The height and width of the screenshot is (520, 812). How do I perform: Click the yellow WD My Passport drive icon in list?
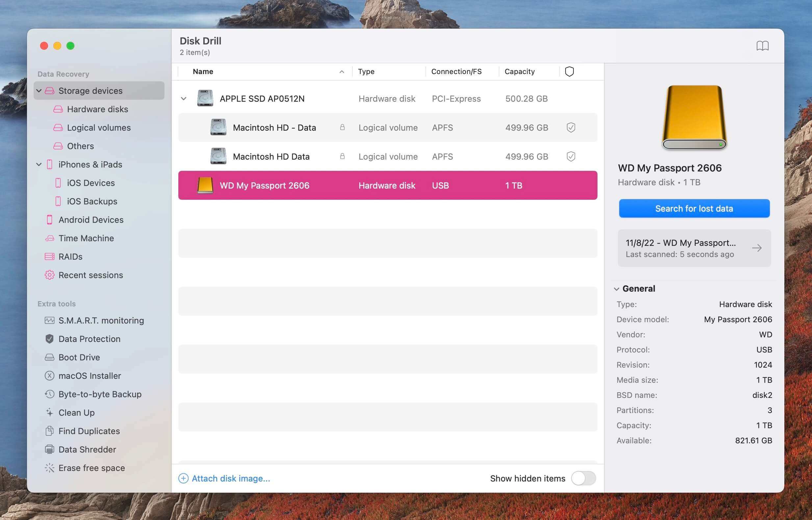pos(205,185)
